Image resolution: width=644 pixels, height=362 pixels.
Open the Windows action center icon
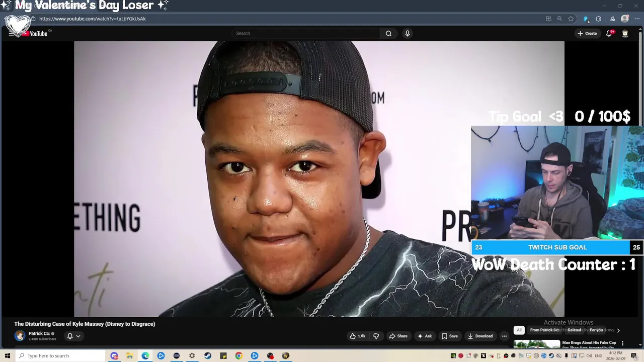click(x=634, y=356)
